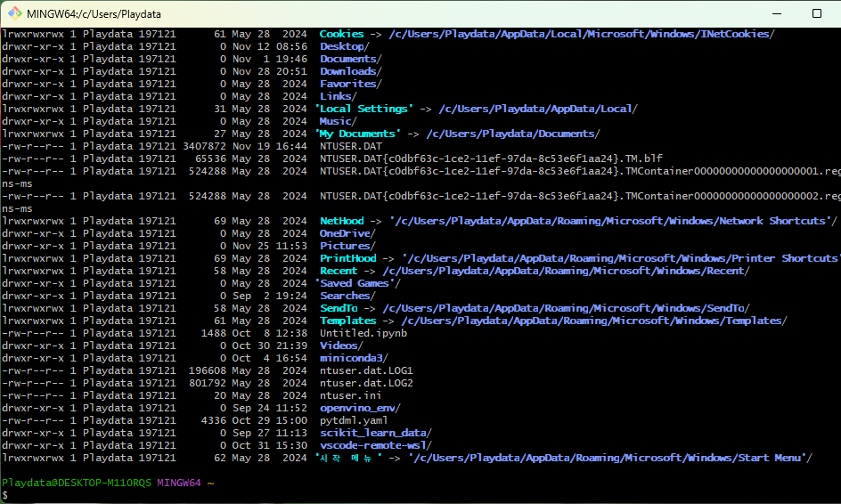Screen dimensions: 841x504
Task: Click the Git Bash icon in title bar
Action: 14,13
